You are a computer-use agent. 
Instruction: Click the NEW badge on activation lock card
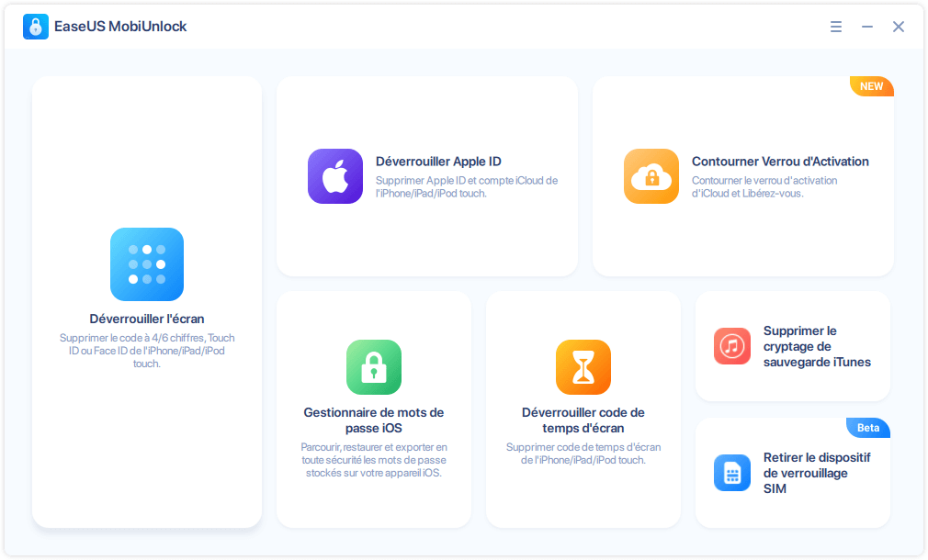click(871, 86)
